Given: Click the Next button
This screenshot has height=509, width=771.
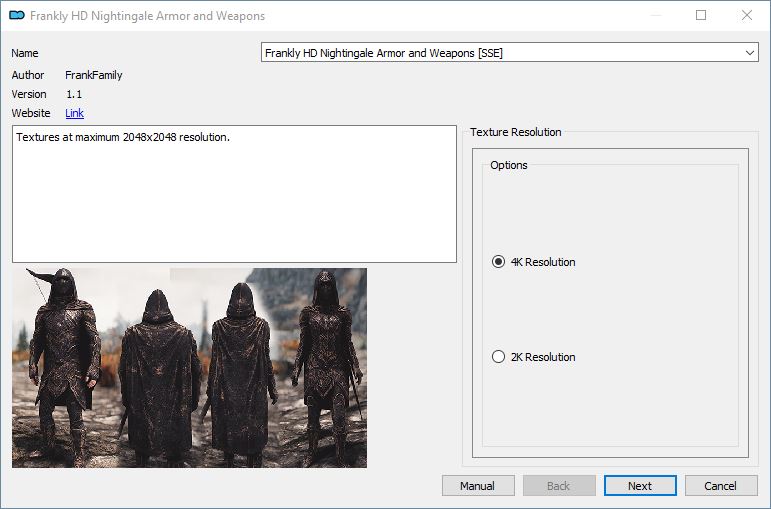Looking at the screenshot, I should point(640,486).
